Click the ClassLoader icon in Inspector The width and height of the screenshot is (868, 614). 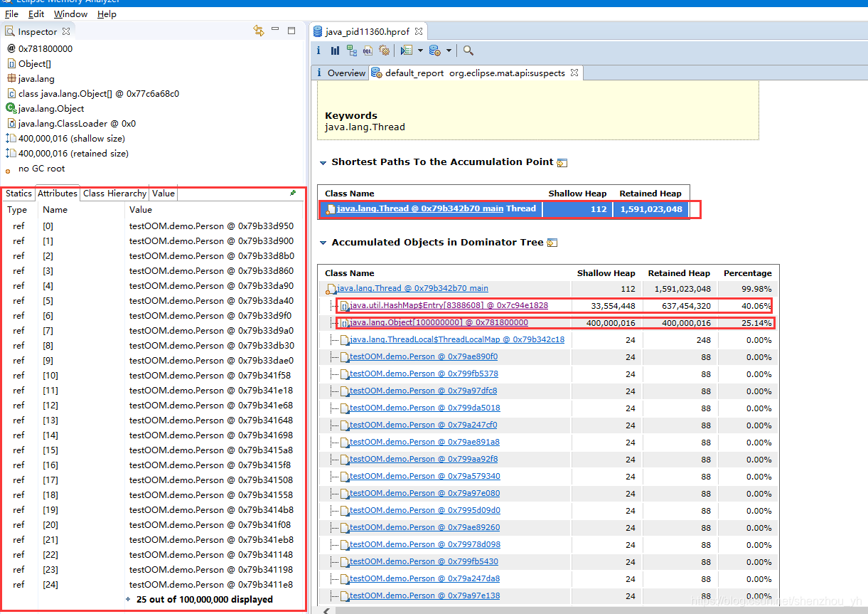tap(11, 123)
